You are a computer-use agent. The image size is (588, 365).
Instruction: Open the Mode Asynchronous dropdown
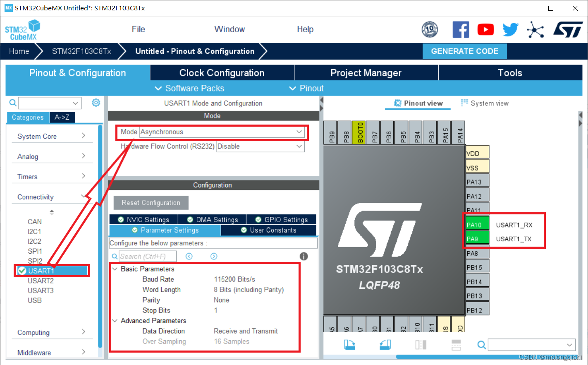222,132
